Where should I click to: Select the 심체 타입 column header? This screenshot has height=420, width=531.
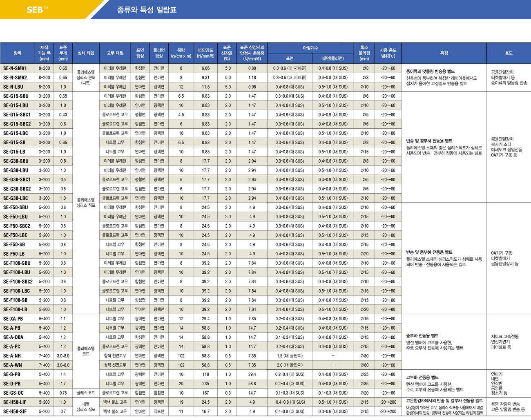pos(86,53)
